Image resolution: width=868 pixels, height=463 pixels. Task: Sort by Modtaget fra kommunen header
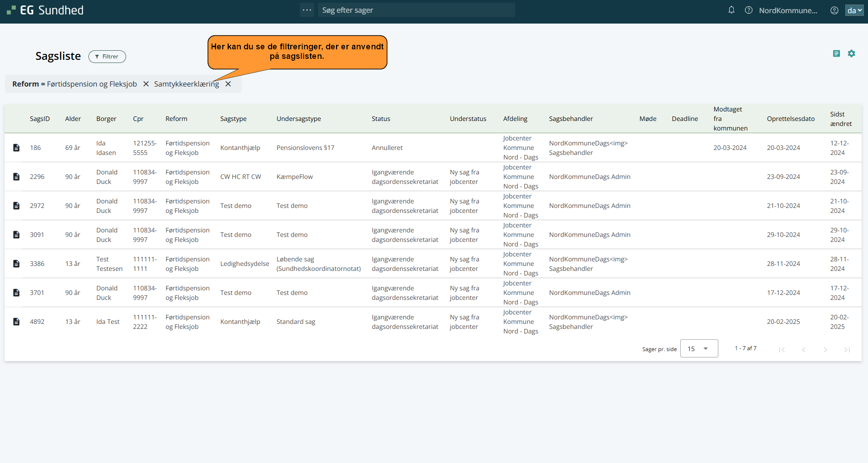click(731, 119)
